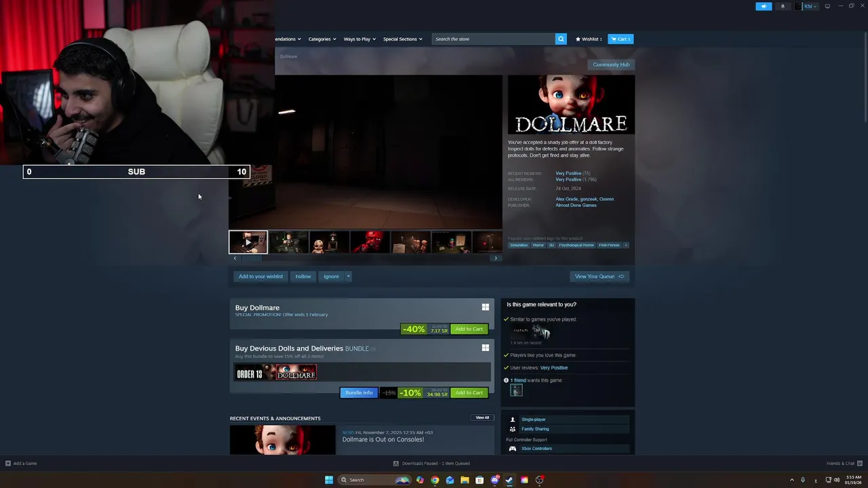Add Dollmare to cart
Viewport: 868px width, 488px height.
point(469,329)
